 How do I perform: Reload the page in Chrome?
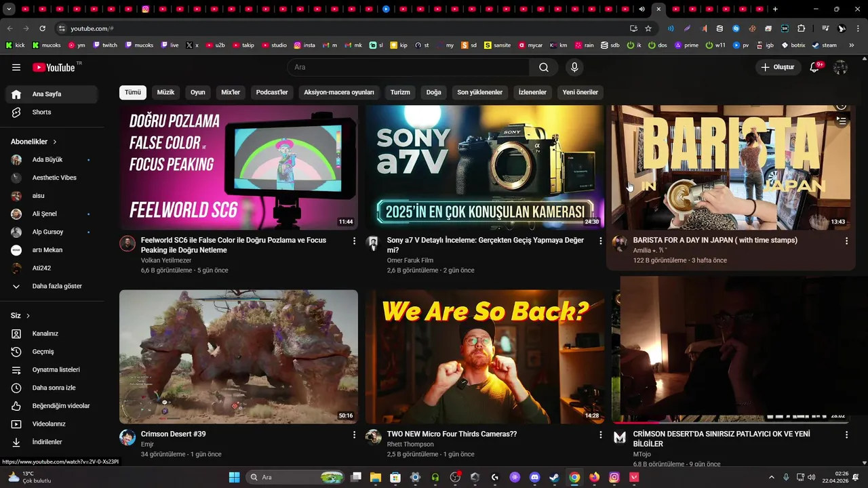tap(42, 28)
